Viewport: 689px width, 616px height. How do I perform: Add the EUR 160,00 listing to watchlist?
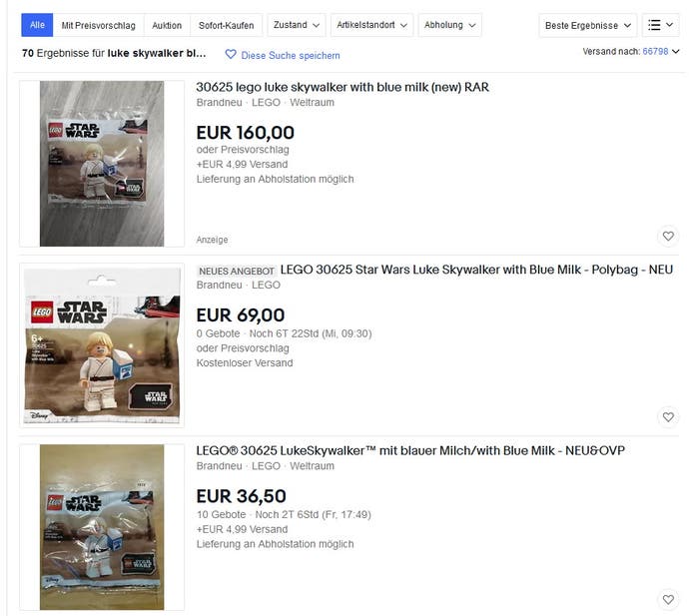tap(668, 236)
